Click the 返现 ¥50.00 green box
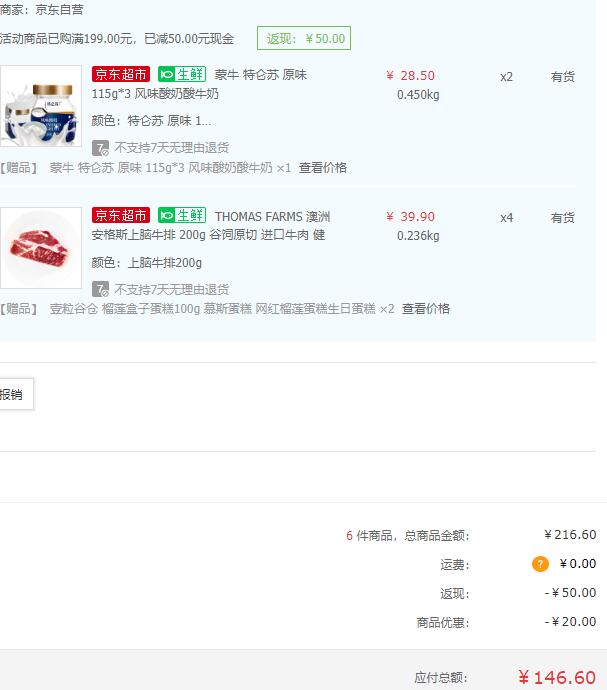607x690 pixels. 304,38
